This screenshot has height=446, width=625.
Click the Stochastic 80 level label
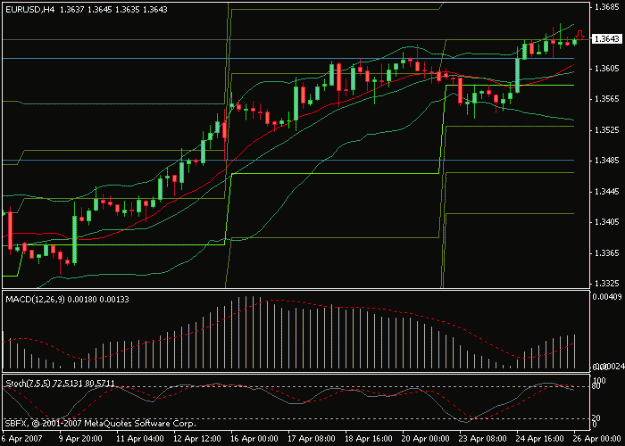pos(596,387)
